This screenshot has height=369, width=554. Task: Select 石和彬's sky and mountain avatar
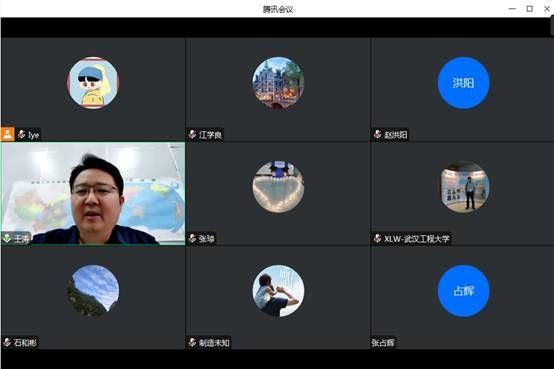93,291
